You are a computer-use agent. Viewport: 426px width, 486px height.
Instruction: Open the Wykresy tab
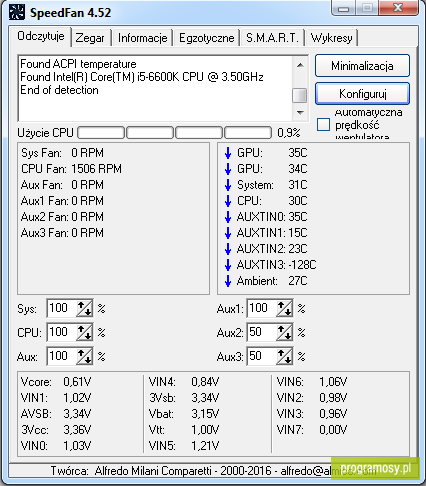(332, 38)
